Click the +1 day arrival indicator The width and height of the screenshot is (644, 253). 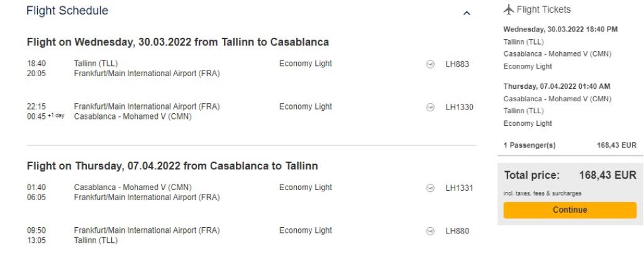[x=56, y=116]
